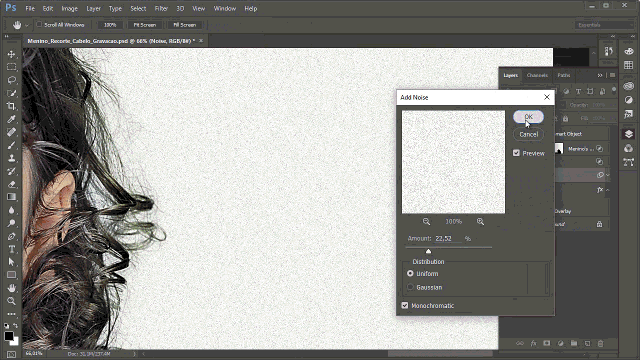
Task: Select the Lasso tool
Action: click(11, 80)
